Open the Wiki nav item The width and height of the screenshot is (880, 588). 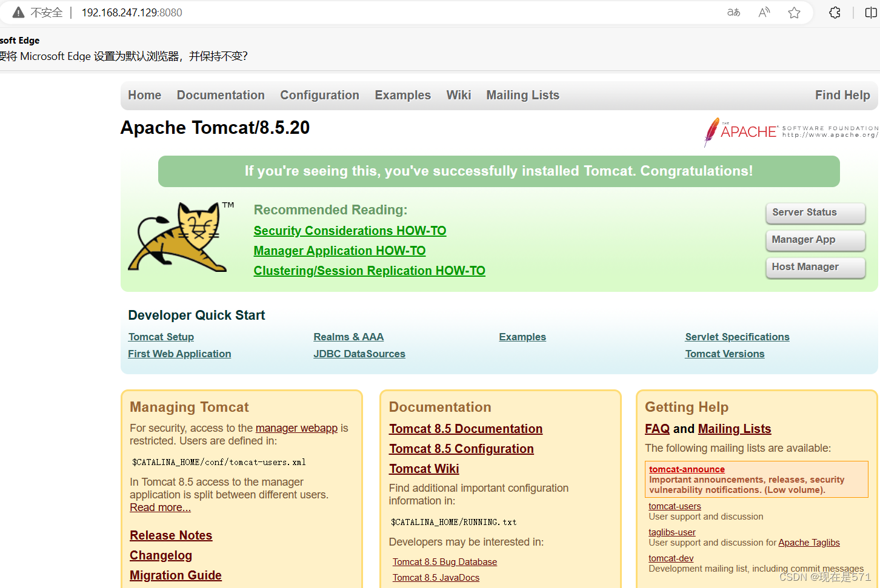(x=458, y=95)
